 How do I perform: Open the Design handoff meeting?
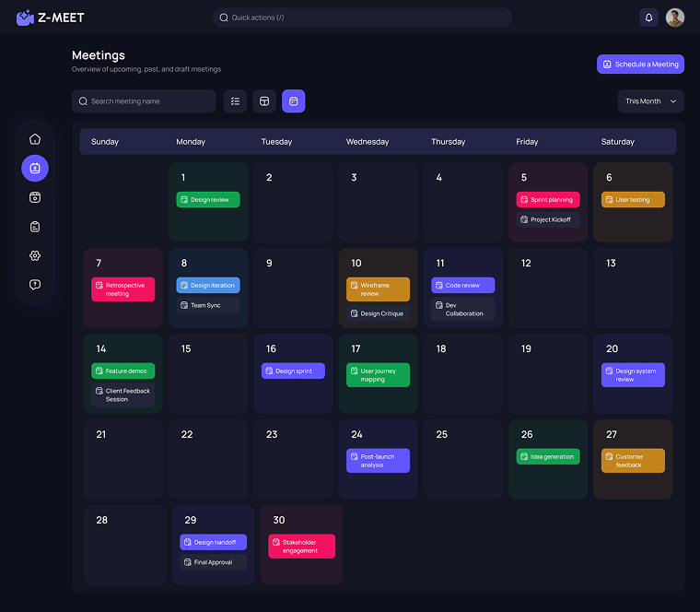point(214,542)
